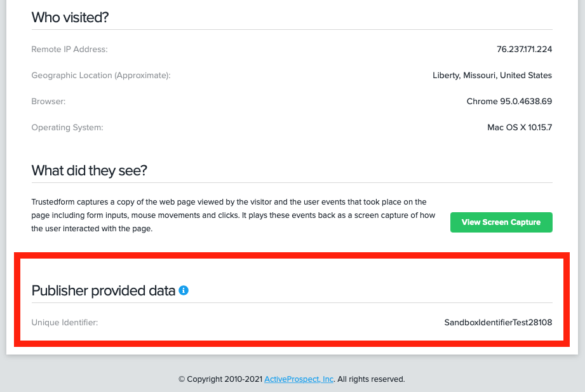
Task: Click the "Who visited?" heading
Action: tap(71, 17)
